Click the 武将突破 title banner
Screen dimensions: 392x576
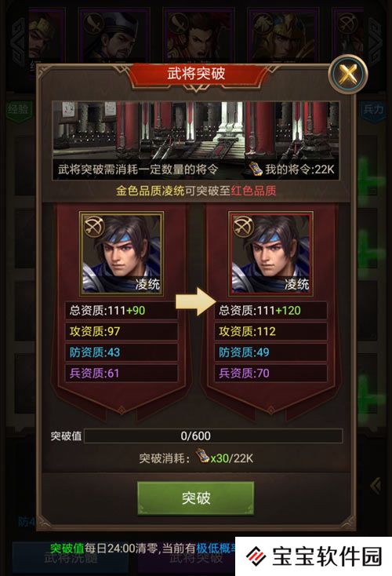pos(196,74)
